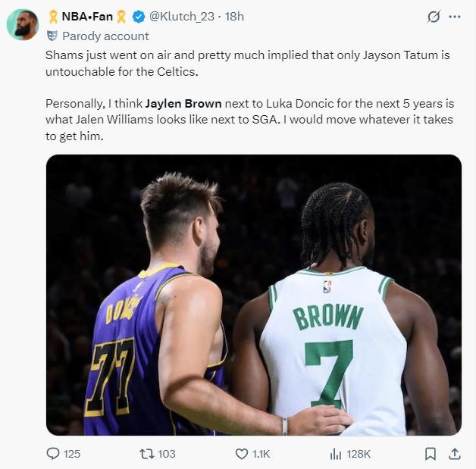Open the Grok icon on the post
Screen dimensions: 476x469
pos(434,17)
